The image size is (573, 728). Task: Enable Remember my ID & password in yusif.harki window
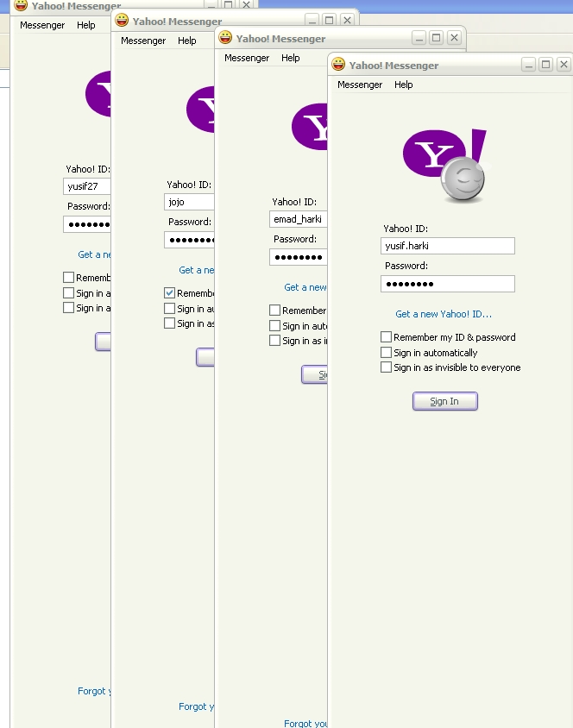coord(386,336)
